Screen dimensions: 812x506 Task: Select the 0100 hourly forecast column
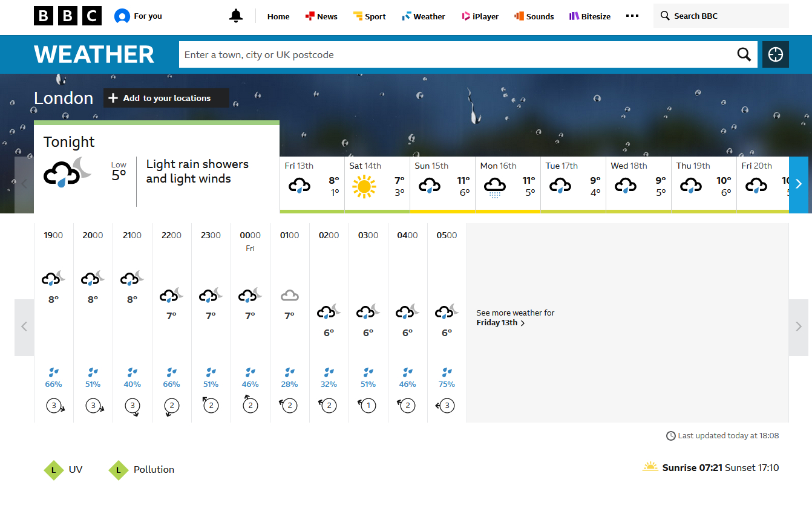[x=290, y=320]
